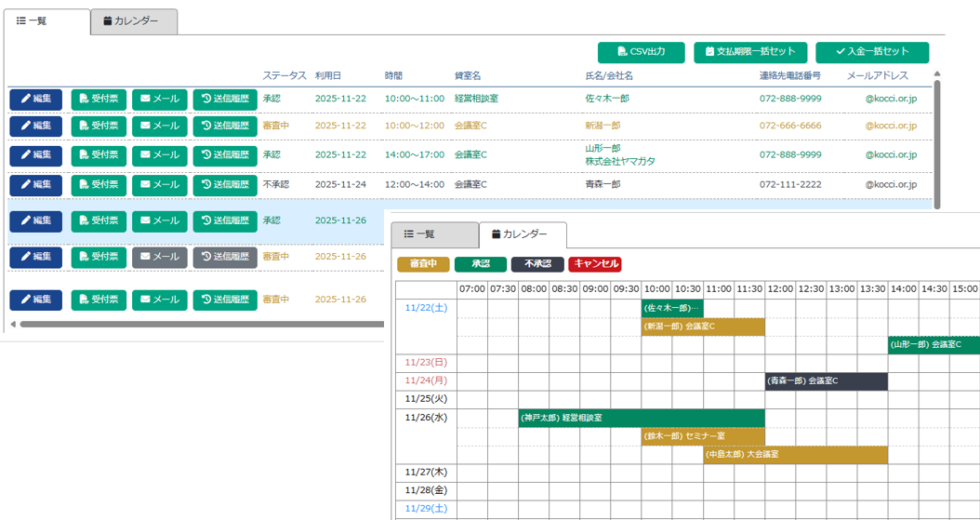Edit the 佐々木一郎 reservation row
The width and height of the screenshot is (980, 520).
[x=36, y=99]
